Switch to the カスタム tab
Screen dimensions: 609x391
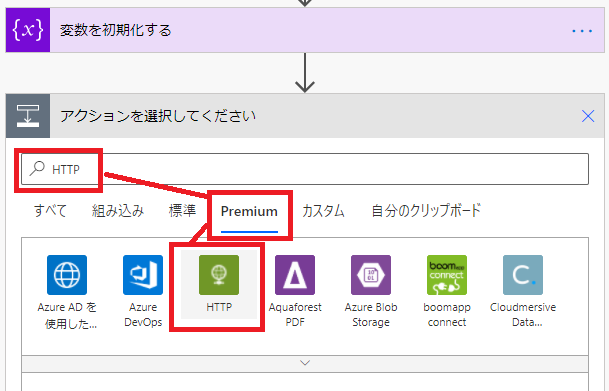click(323, 211)
